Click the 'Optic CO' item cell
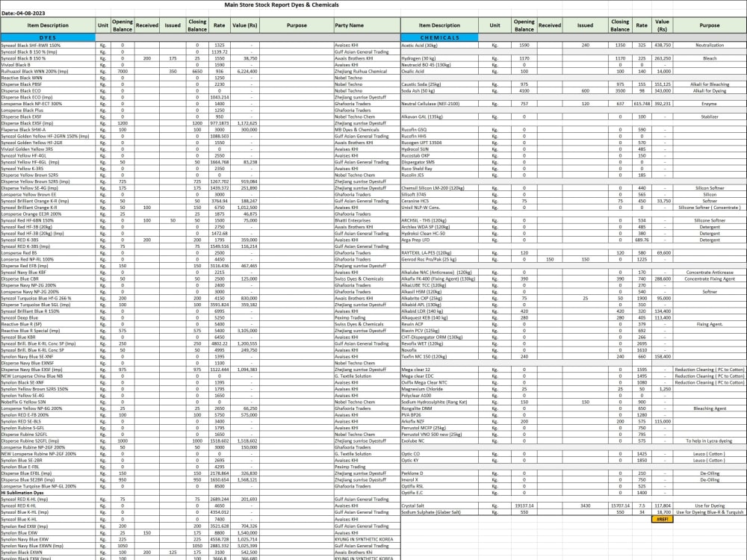 [x=440, y=454]
